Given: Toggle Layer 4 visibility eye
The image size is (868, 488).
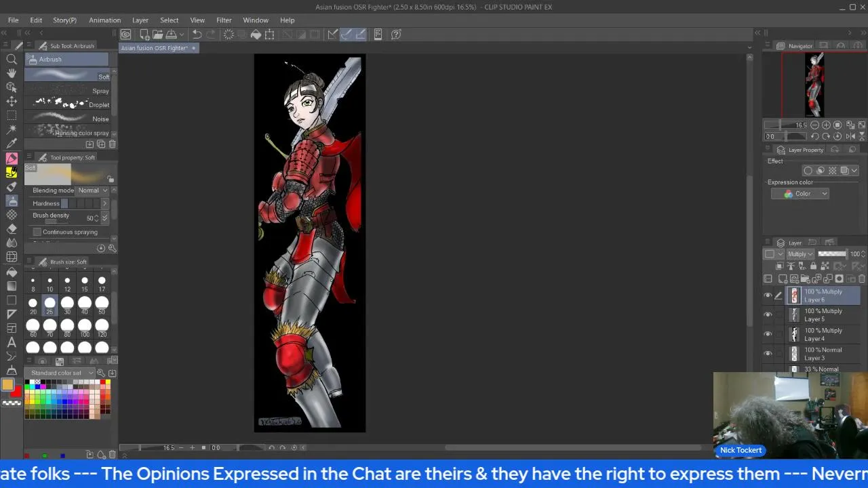Looking at the screenshot, I should tap(768, 334).
